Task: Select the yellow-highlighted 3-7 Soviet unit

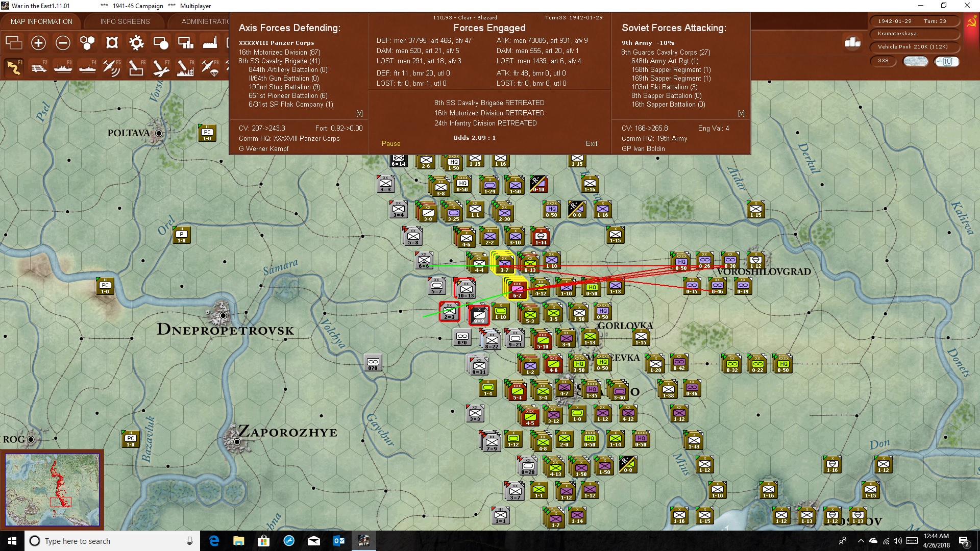Action: click(504, 263)
